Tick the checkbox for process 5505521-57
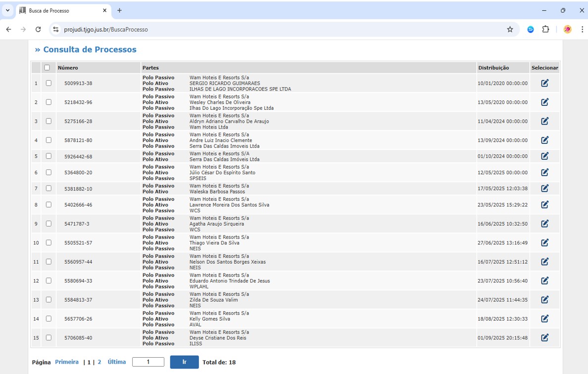This screenshot has height=374, width=588. click(x=49, y=243)
